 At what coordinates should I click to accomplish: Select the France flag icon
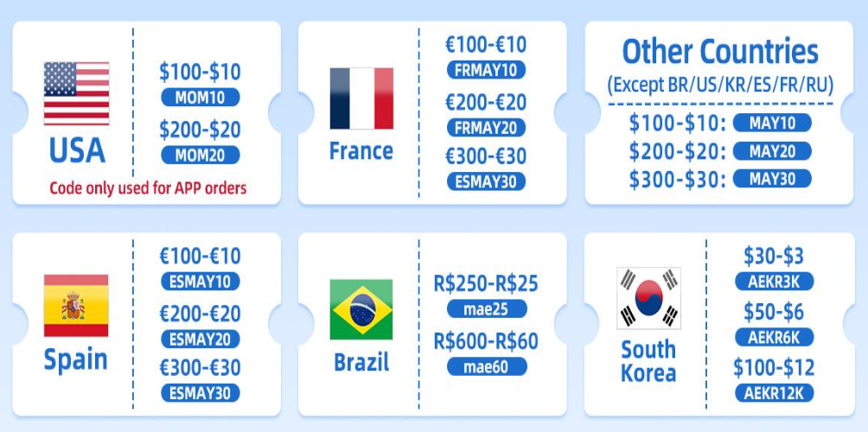pyautogui.click(x=361, y=98)
